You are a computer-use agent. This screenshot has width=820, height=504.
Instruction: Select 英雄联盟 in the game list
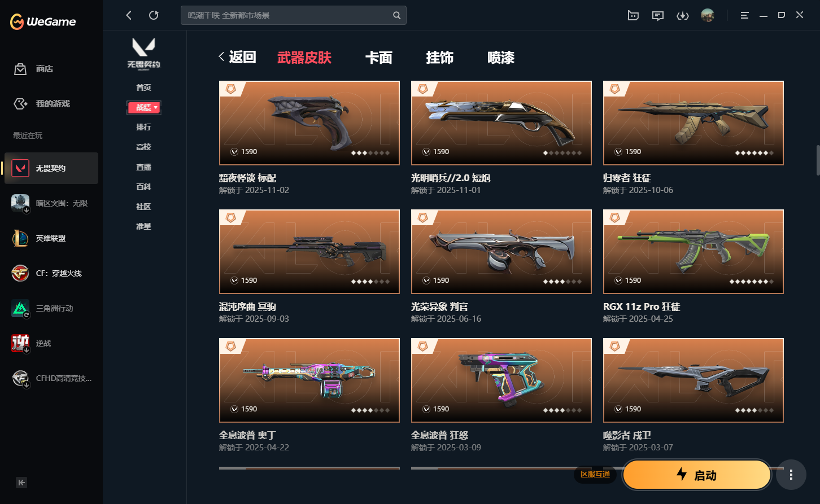tap(51, 238)
